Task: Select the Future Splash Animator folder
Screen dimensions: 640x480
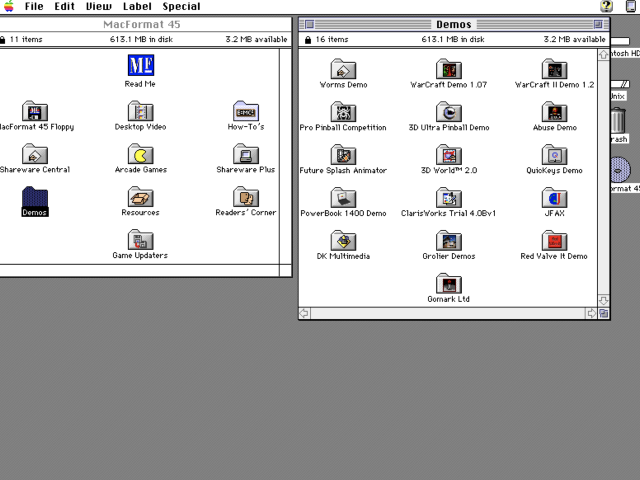Action: [343, 155]
